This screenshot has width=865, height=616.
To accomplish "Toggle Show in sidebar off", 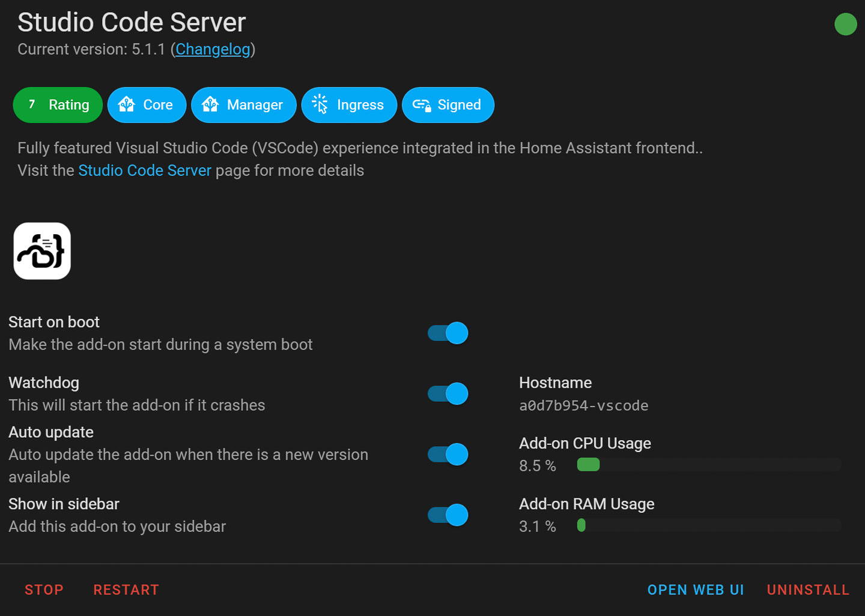I will pyautogui.click(x=447, y=515).
